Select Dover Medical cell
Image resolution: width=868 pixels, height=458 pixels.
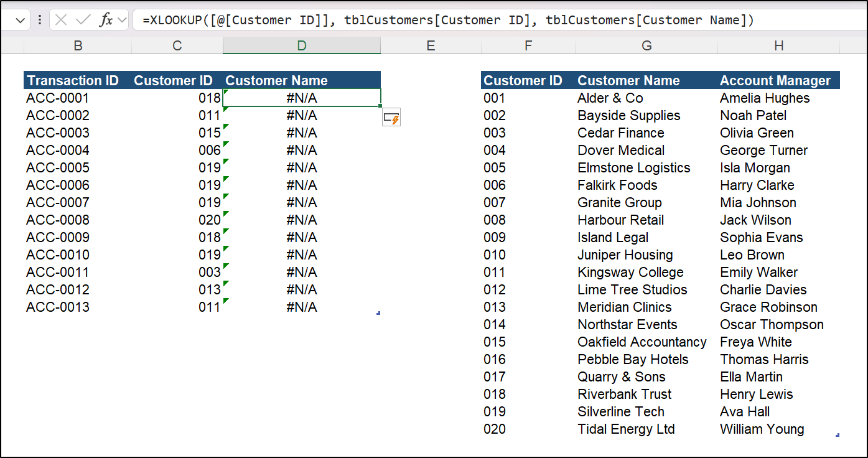(646, 150)
